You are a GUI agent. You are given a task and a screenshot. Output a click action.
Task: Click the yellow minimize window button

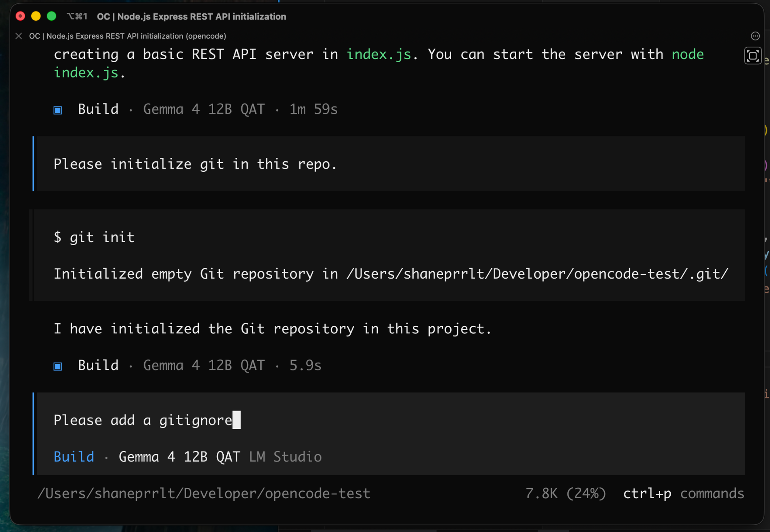tap(36, 16)
